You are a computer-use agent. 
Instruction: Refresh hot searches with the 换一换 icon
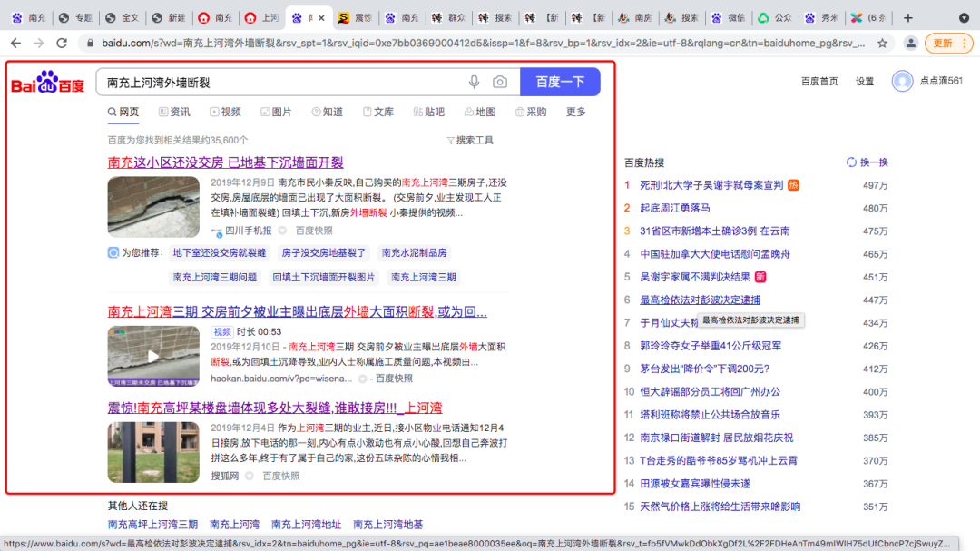[850, 162]
